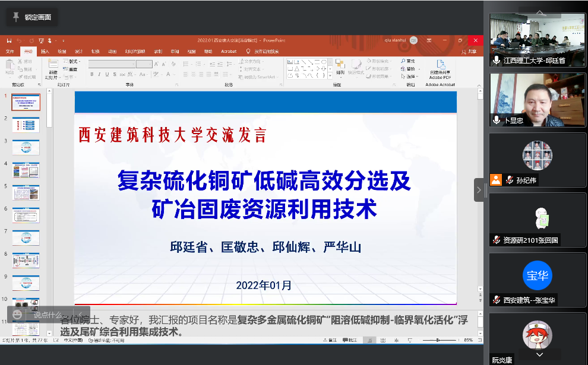
Task: Click the zoom slider in status bar
Action: (439, 340)
